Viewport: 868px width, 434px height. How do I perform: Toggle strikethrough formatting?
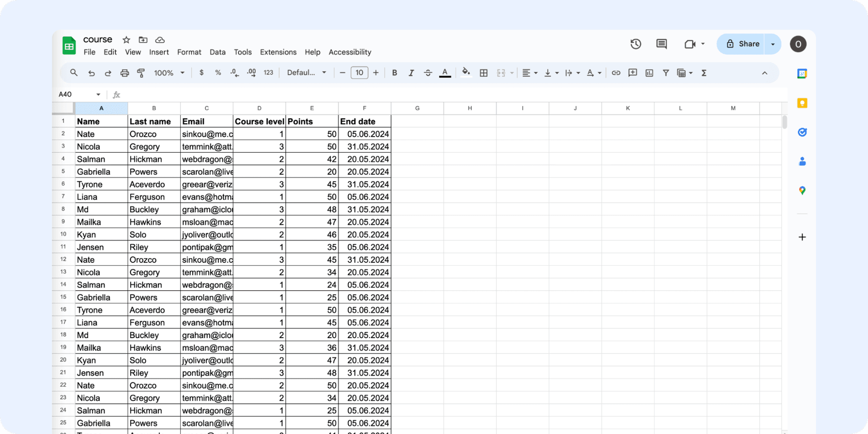(x=428, y=73)
